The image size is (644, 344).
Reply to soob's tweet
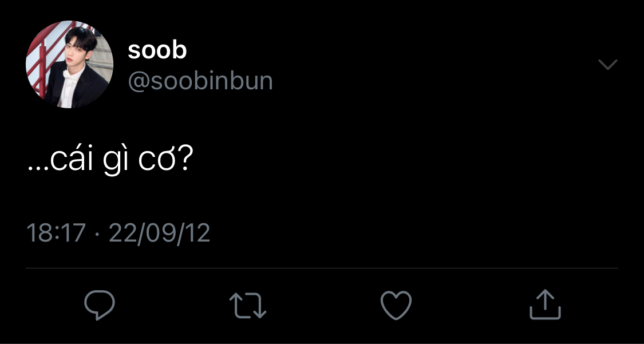click(x=100, y=305)
